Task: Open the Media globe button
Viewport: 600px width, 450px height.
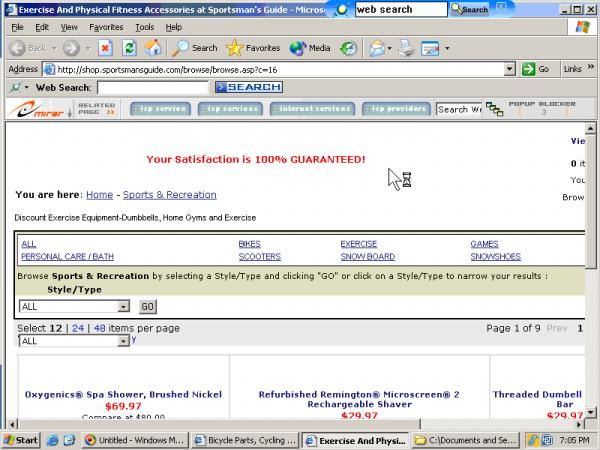Action: pyautogui.click(x=310, y=48)
